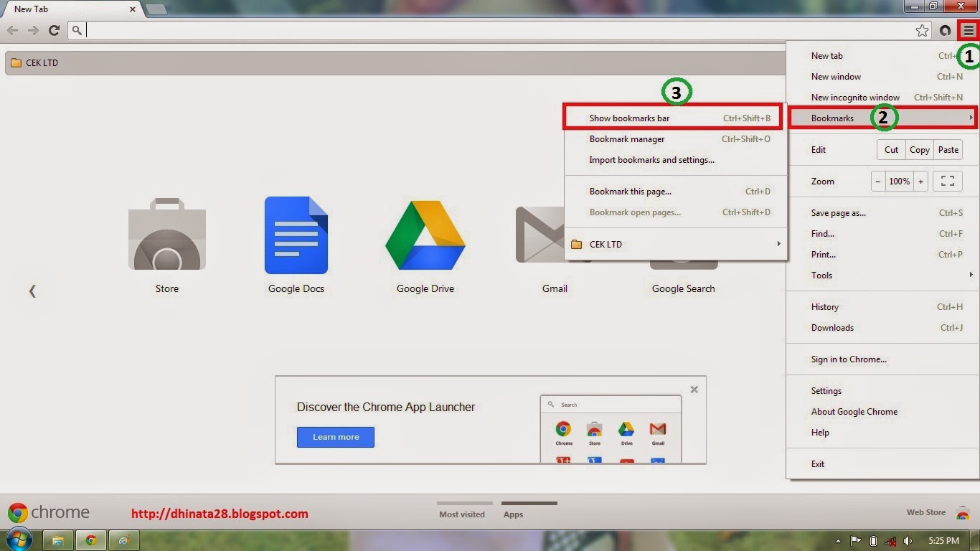Open the third taskbar application icon
980x551 pixels.
pyautogui.click(x=123, y=540)
